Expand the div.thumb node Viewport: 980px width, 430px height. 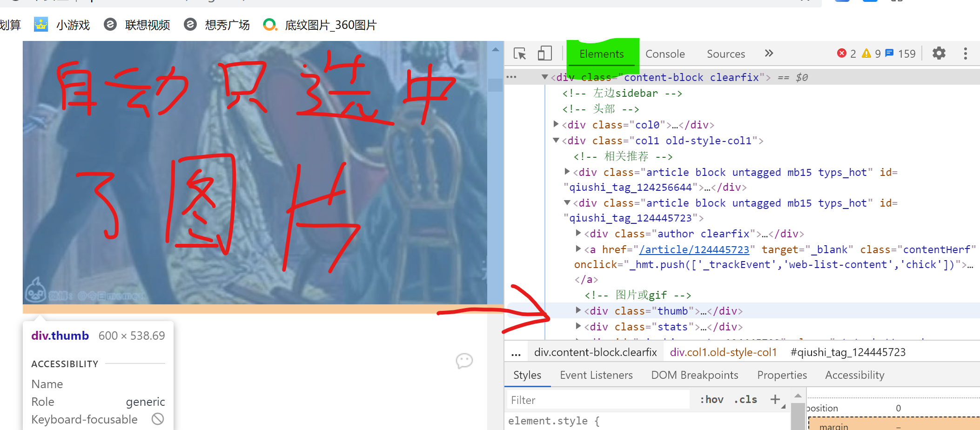click(x=578, y=310)
